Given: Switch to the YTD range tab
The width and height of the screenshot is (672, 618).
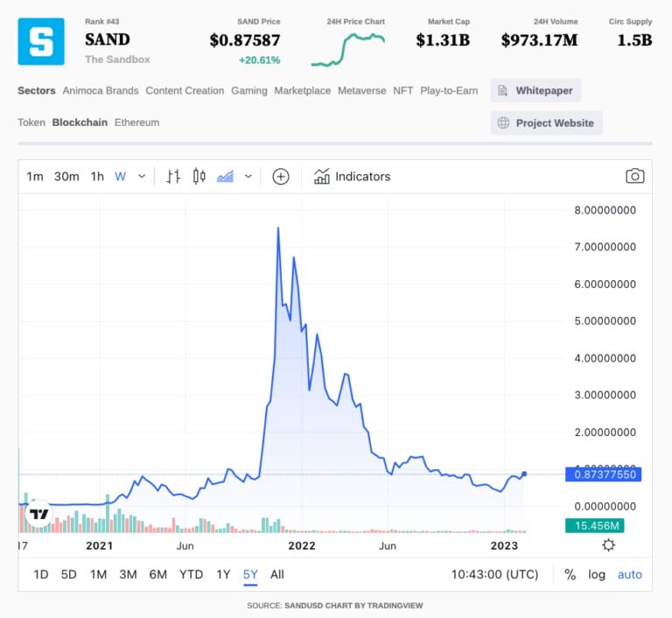Looking at the screenshot, I should point(191,574).
